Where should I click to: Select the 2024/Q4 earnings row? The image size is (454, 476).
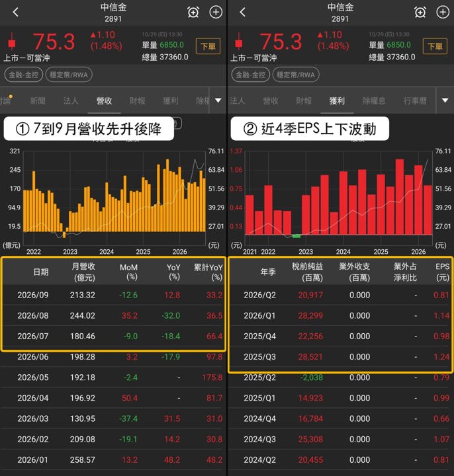341,418
